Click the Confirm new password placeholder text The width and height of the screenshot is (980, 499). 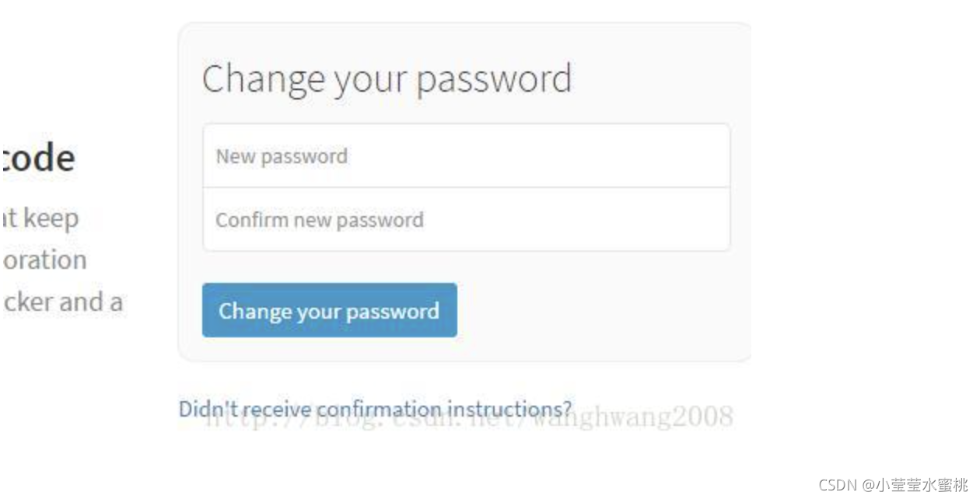(320, 220)
